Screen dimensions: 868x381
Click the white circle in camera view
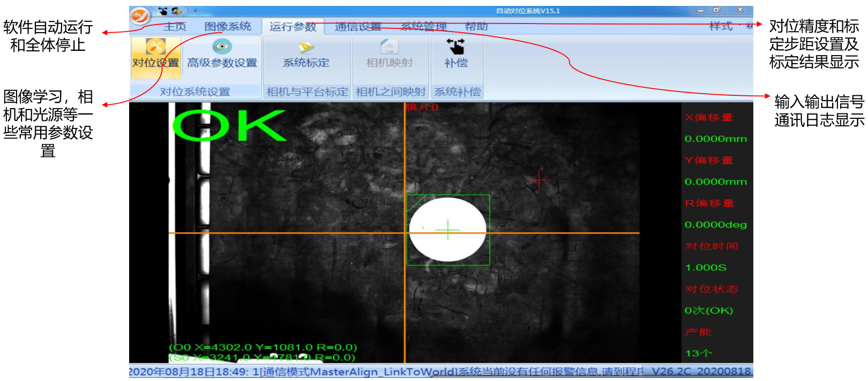(x=448, y=230)
